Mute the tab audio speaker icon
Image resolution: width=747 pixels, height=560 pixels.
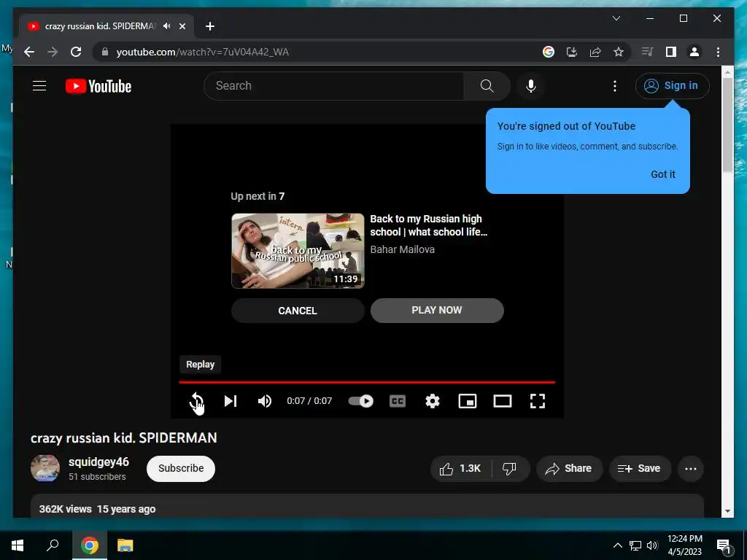(166, 26)
